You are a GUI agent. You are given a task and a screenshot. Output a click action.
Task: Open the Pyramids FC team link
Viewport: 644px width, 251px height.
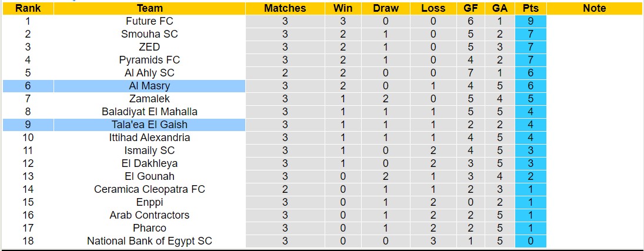coord(149,60)
